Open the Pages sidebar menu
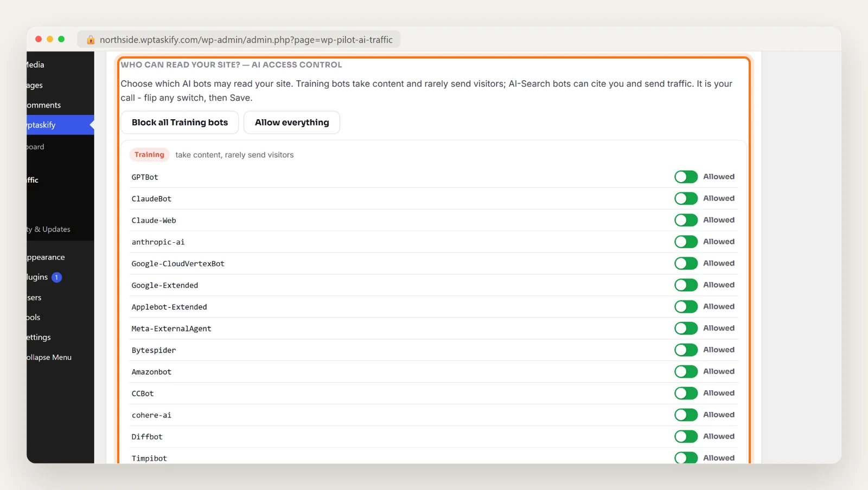Screen dimensions: 868x490 tap(34, 85)
